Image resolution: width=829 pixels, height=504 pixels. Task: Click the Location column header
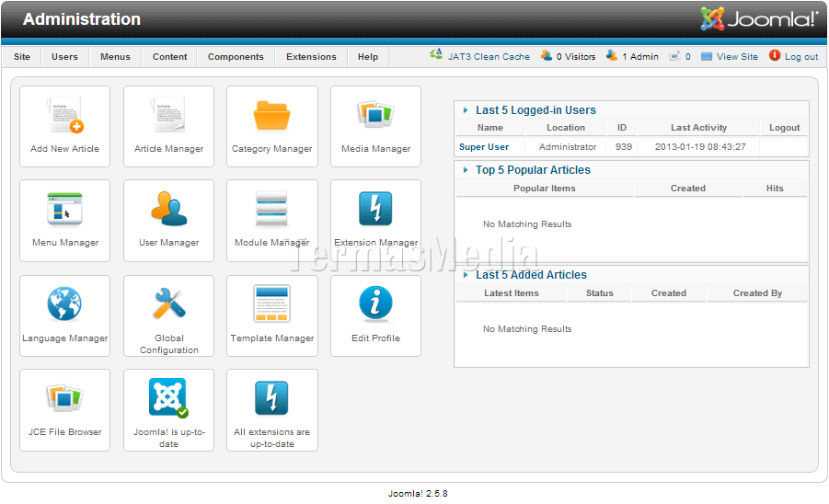pyautogui.click(x=566, y=128)
